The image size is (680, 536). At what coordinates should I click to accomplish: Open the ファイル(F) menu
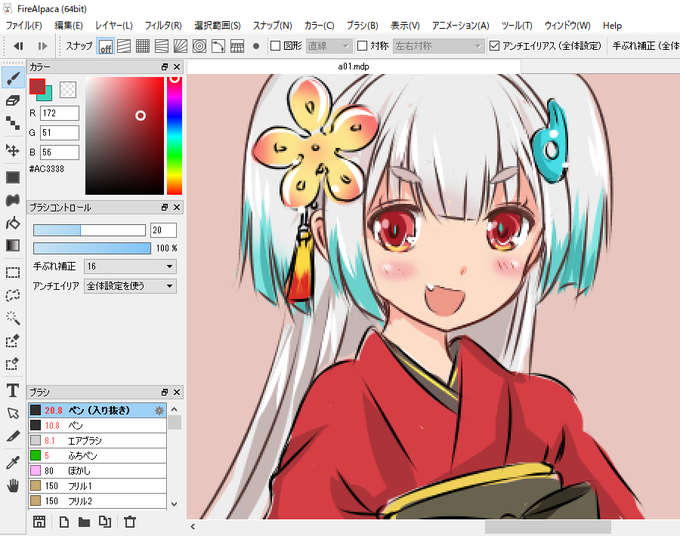(24, 26)
